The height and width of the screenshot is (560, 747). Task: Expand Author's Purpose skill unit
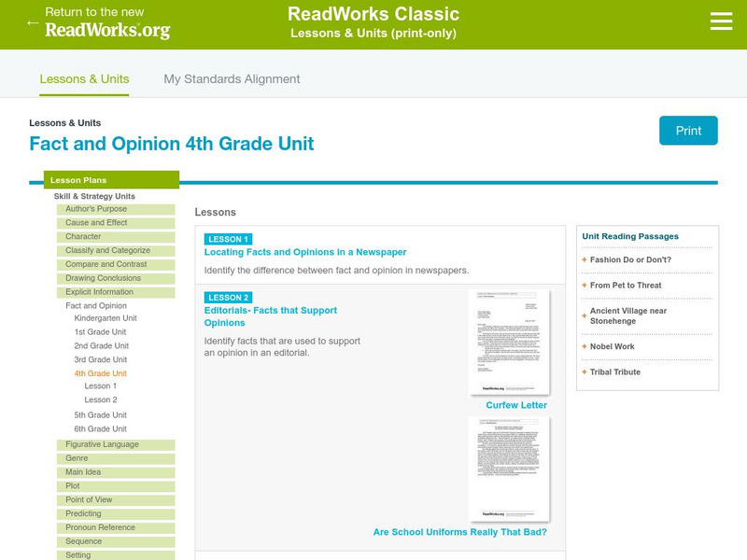click(116, 209)
